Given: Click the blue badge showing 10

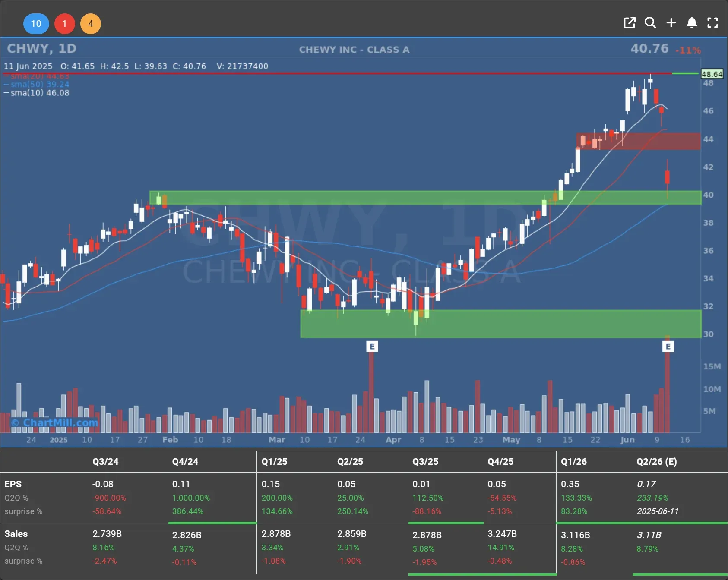Looking at the screenshot, I should [36, 24].
